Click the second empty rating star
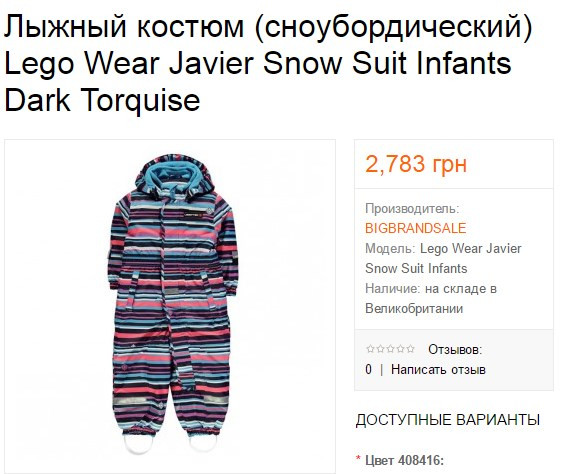The height and width of the screenshot is (474, 569). [x=380, y=349]
